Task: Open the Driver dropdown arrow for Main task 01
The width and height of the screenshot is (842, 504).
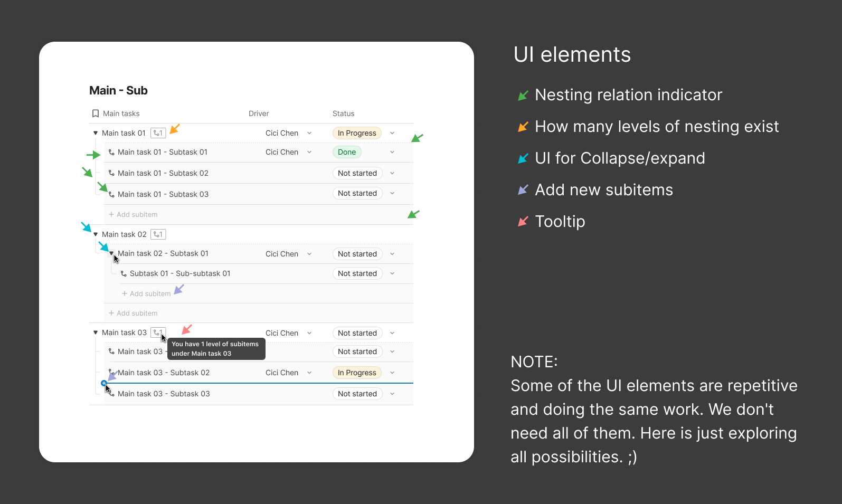Action: [309, 133]
